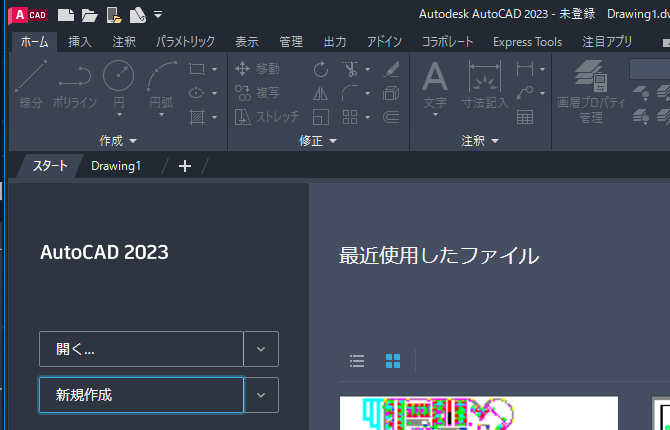
Task: Switch to the ホーム ribbon tab
Action: tap(35, 42)
